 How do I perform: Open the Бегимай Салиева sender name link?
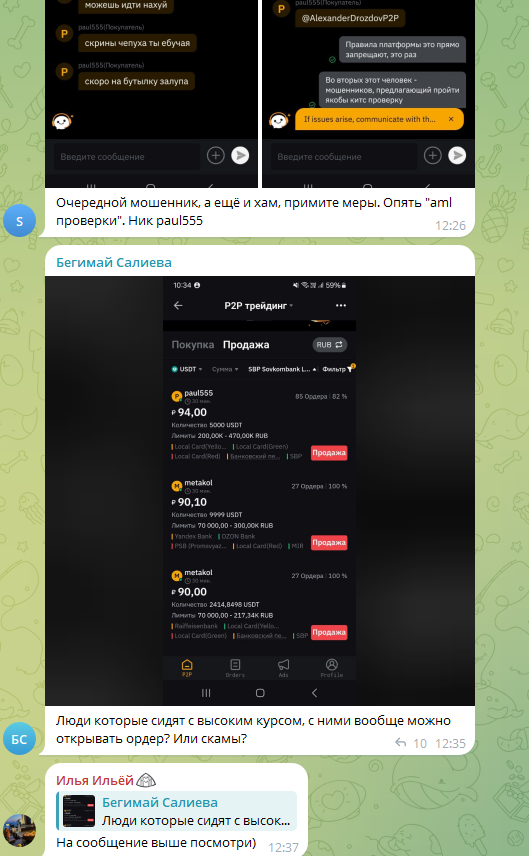point(114,263)
